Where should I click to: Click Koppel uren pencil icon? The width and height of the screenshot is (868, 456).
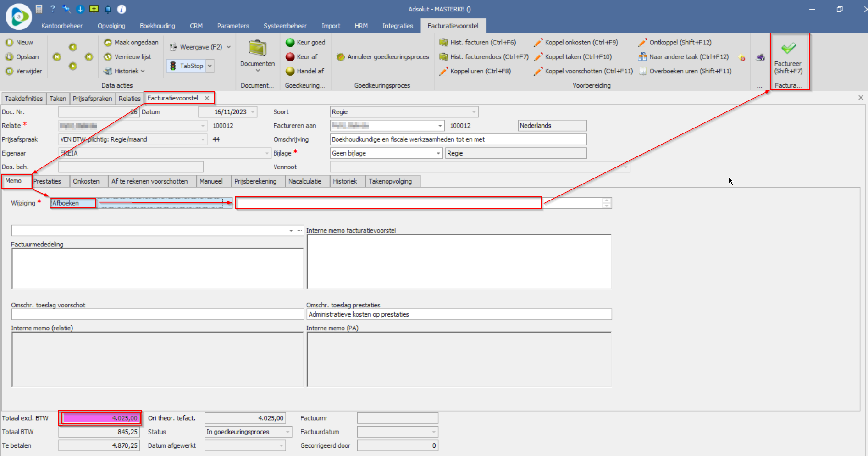(x=443, y=71)
